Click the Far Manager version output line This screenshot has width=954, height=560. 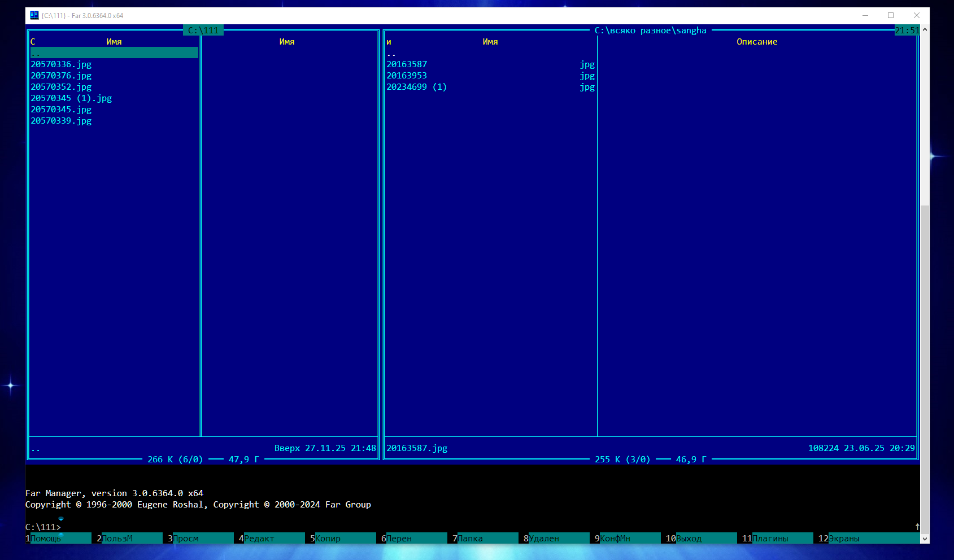point(114,493)
